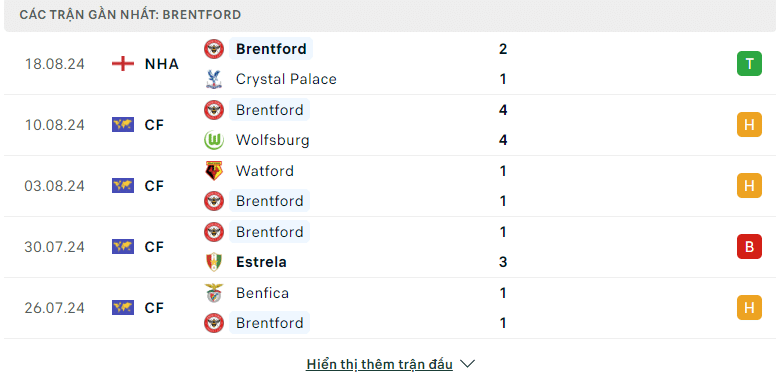The image size is (776, 377).
Task: Click the red B result badge
Action: (749, 246)
